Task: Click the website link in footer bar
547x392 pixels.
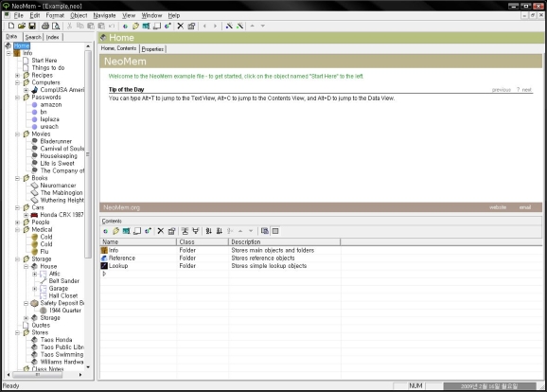Action: [498, 207]
